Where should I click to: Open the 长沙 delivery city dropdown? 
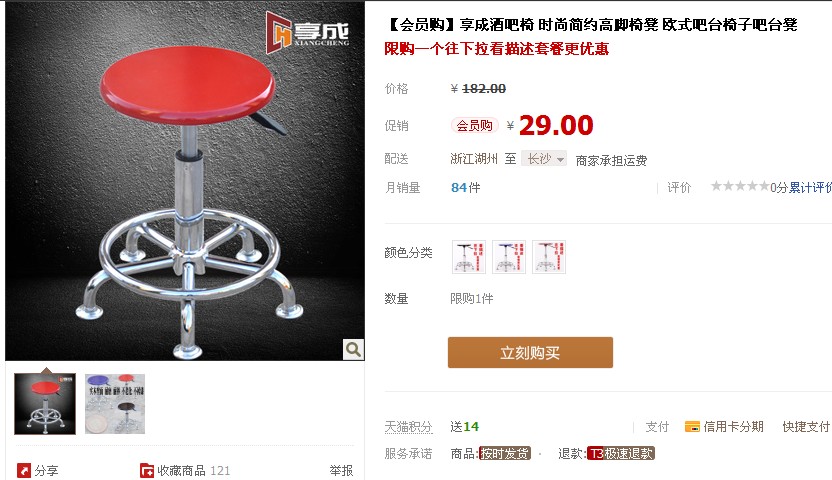click(x=544, y=159)
